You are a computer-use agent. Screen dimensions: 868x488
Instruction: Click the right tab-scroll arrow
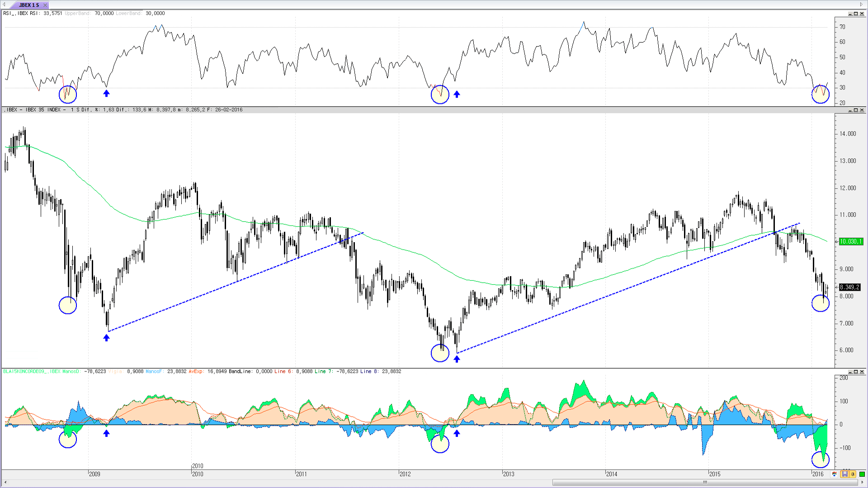(862, 5)
